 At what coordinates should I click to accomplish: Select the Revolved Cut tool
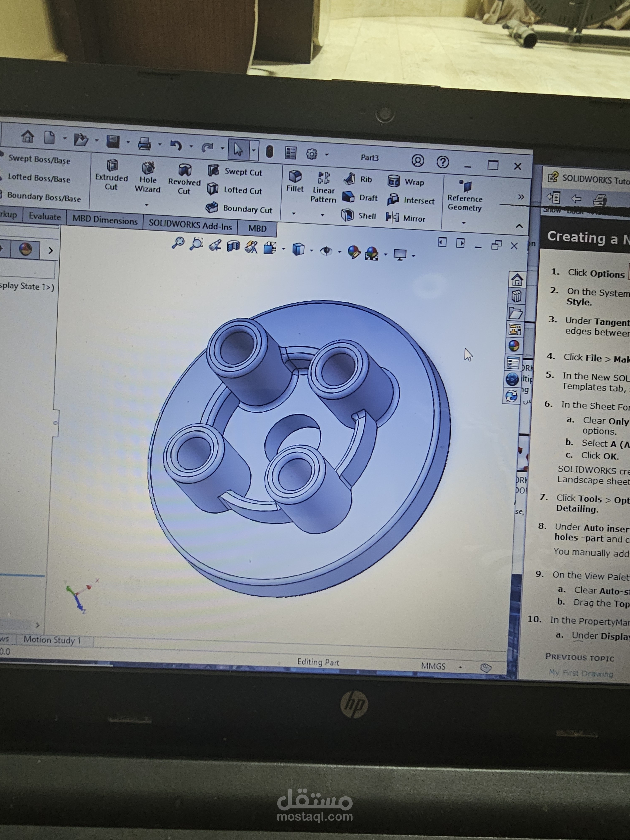click(185, 179)
